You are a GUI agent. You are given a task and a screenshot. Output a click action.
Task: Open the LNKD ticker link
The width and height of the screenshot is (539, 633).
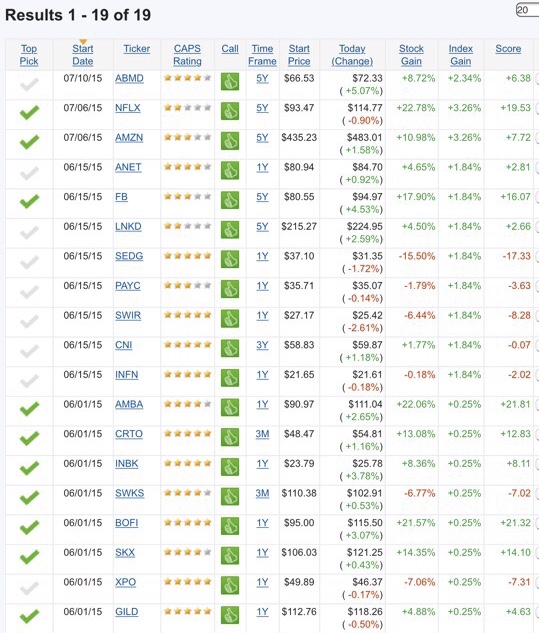pyautogui.click(x=128, y=226)
